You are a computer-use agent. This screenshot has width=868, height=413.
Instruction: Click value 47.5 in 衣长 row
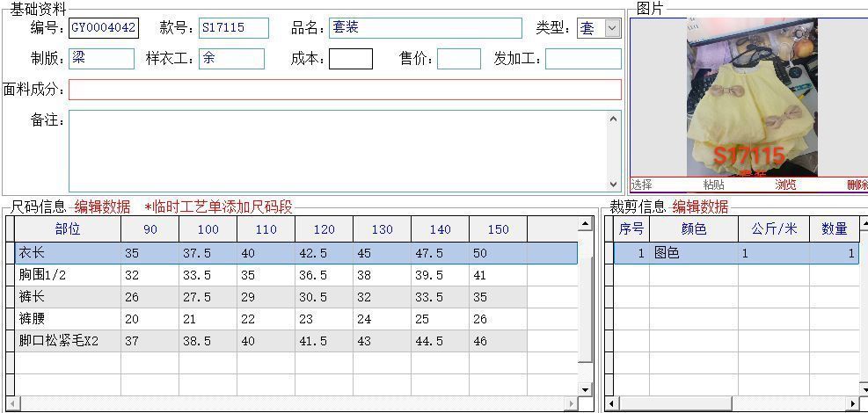pyautogui.click(x=441, y=253)
